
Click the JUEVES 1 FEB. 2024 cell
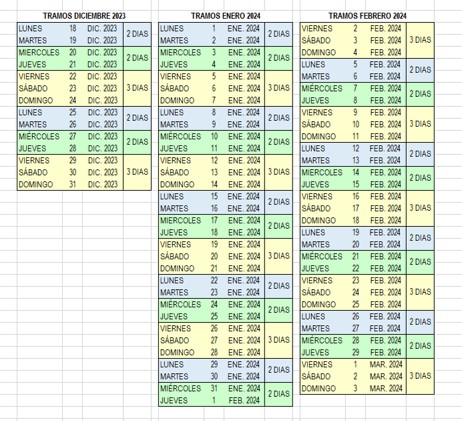[212, 400]
